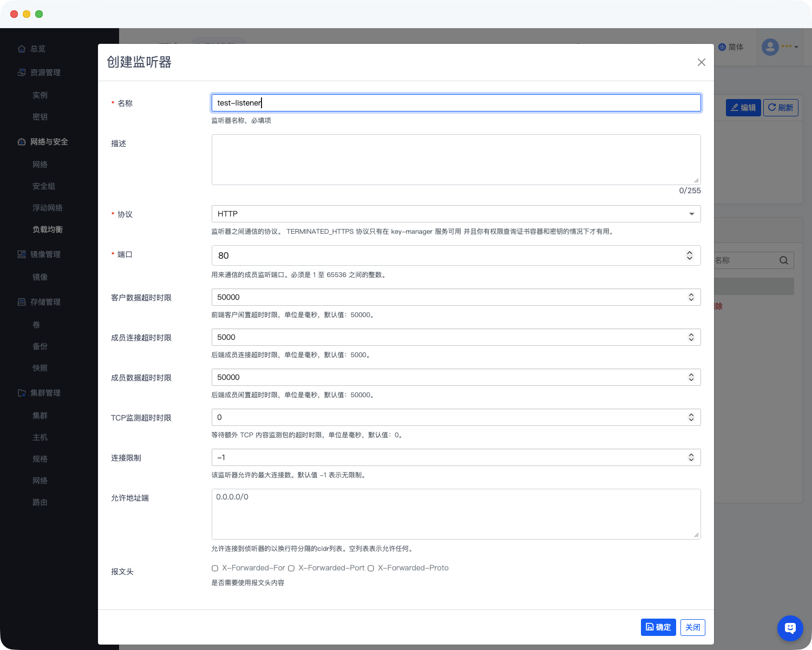Click into the 描述 text area
Screen dimensions: 812x650
tap(456, 160)
